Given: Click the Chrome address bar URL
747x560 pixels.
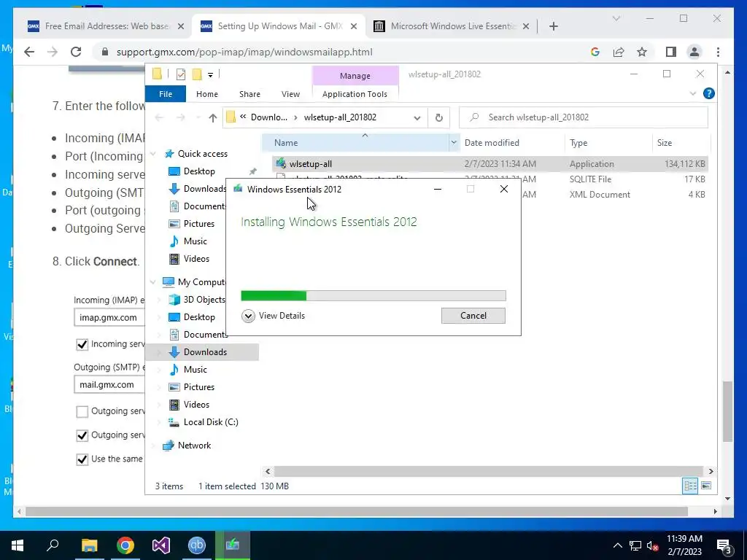Looking at the screenshot, I should pos(244,52).
